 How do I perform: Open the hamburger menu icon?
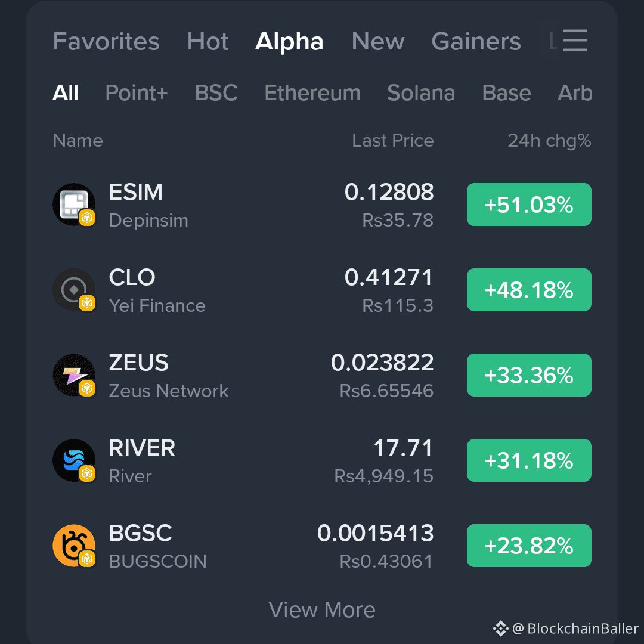574,41
